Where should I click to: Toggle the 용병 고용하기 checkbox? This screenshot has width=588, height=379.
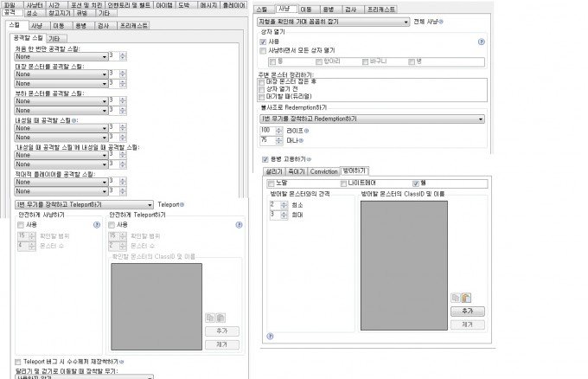[265, 159]
